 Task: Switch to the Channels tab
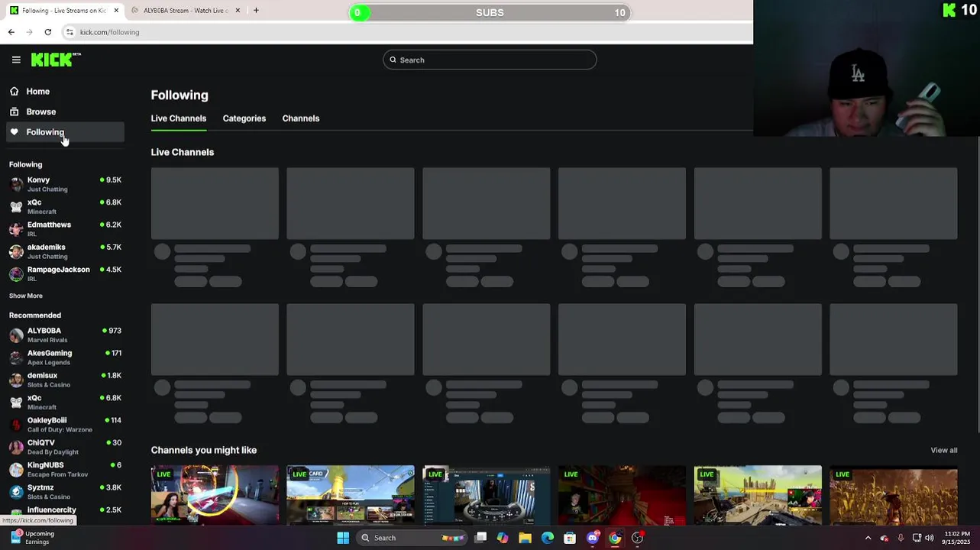pos(301,118)
